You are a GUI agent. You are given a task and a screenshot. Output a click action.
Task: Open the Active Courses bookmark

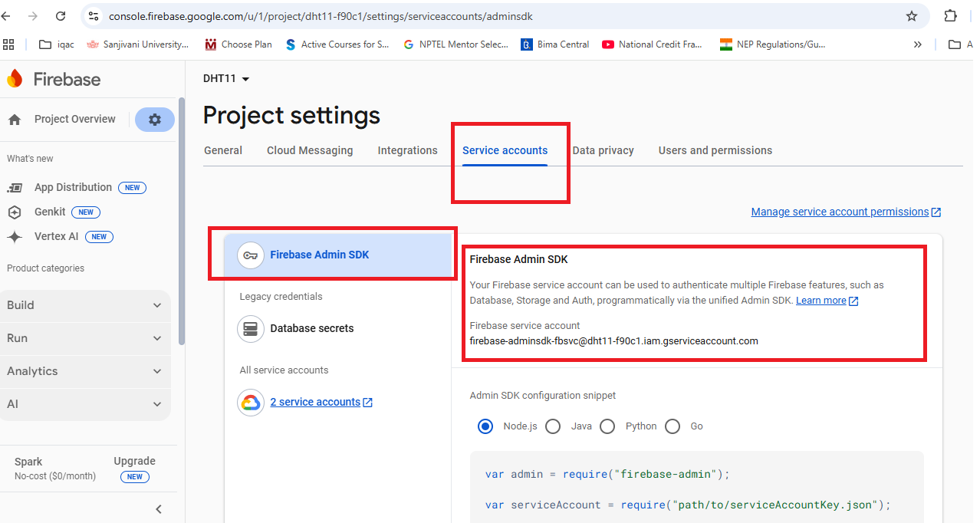pos(337,44)
